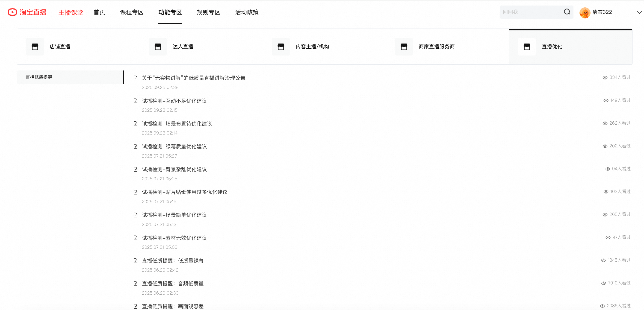Screen dimensions: 644x310
Task: Switch to 达人直播 tab label
Action: 183,47
